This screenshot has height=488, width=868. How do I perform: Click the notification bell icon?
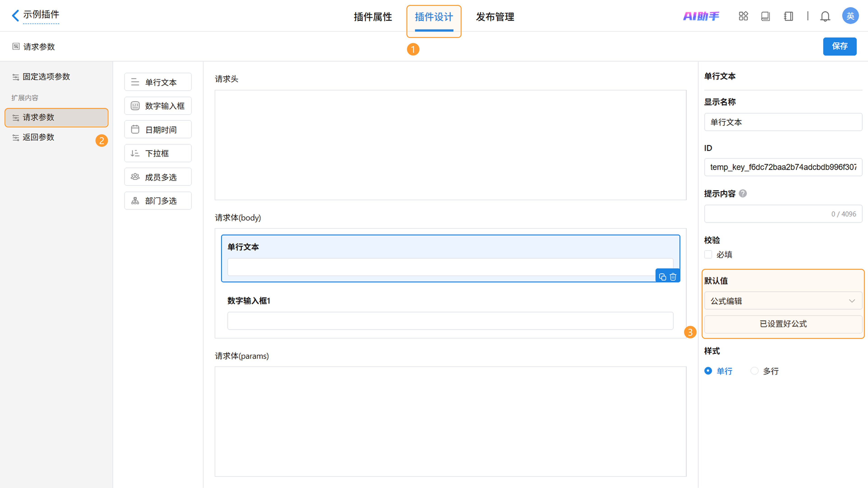[x=825, y=16]
